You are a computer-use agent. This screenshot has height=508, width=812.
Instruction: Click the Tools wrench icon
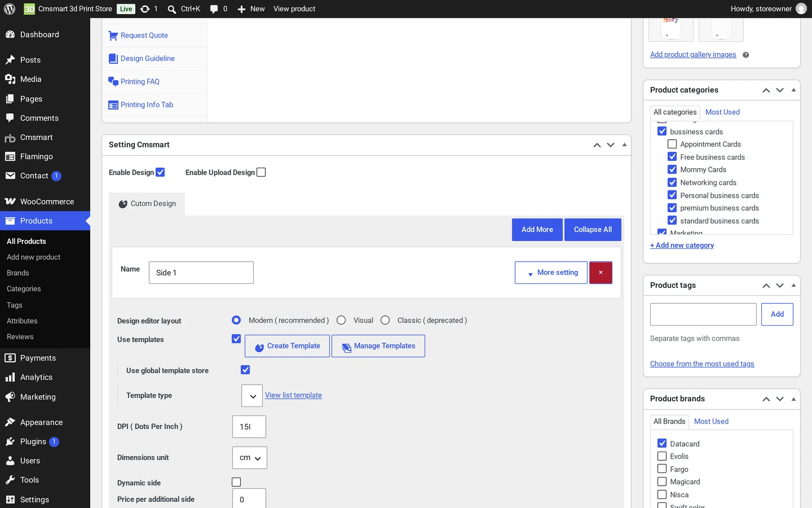pos(10,480)
